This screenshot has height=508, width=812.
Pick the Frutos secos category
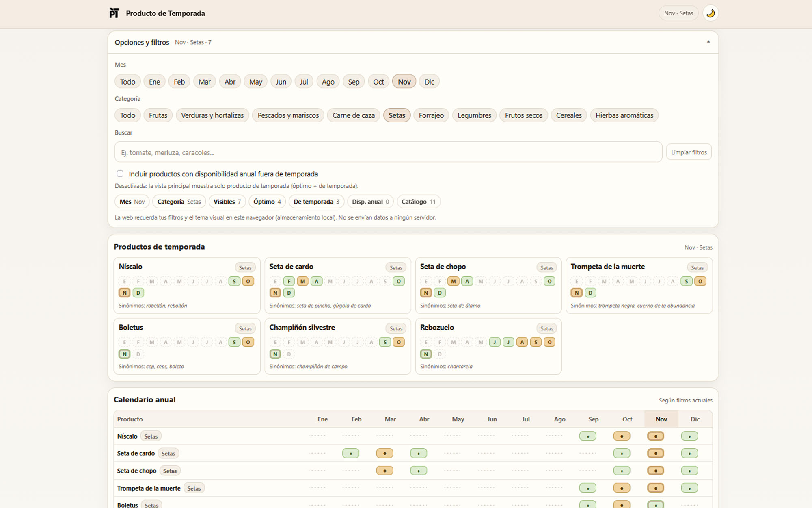524,115
